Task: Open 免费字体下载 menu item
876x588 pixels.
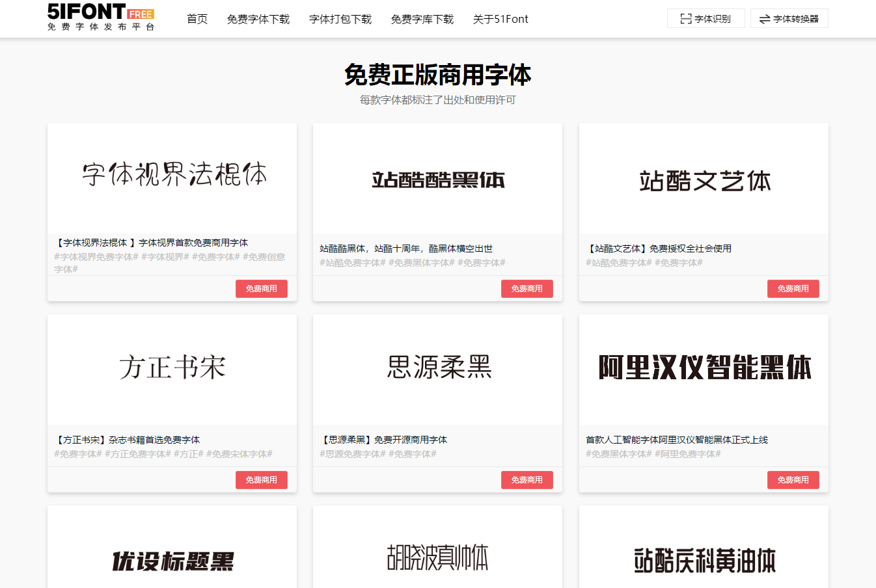Action: tap(258, 20)
